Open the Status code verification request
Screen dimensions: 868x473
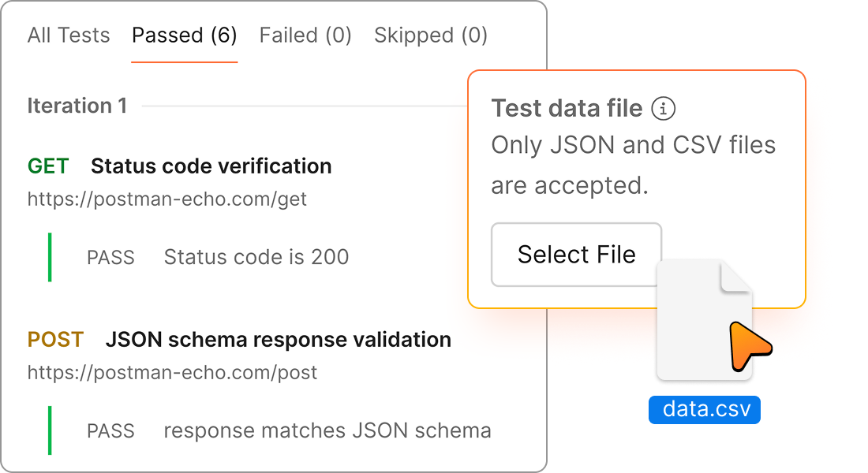pos(211,166)
